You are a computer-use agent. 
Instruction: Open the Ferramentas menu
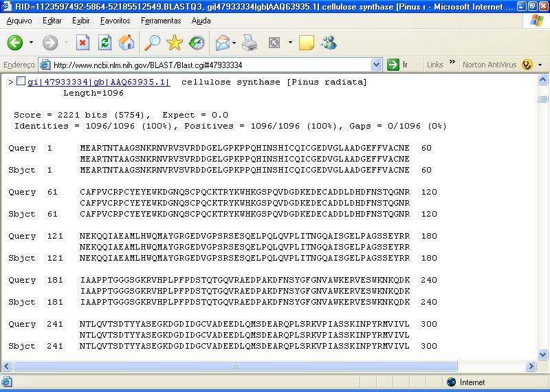pos(161,21)
